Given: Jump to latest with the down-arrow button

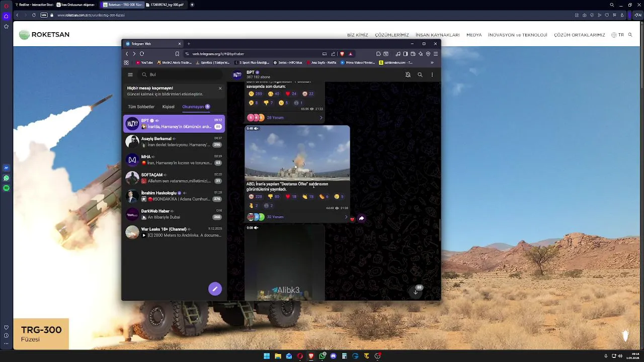Looking at the screenshot, I should pos(416,292).
